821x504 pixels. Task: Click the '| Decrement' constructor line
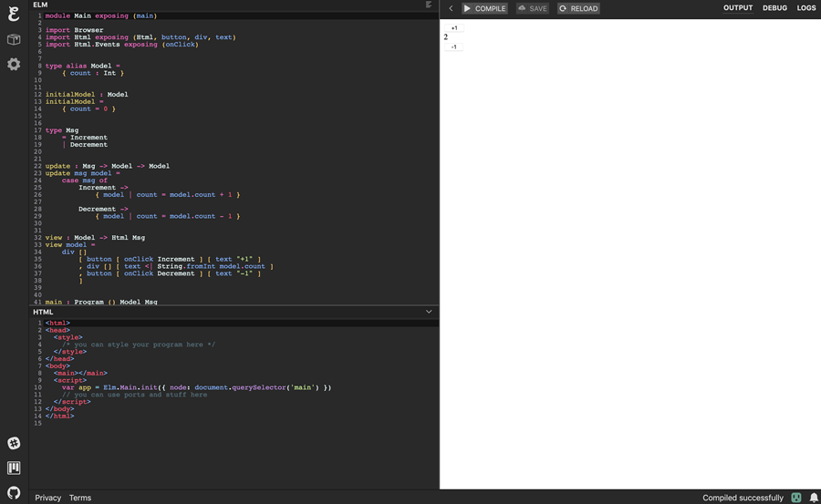pos(84,144)
